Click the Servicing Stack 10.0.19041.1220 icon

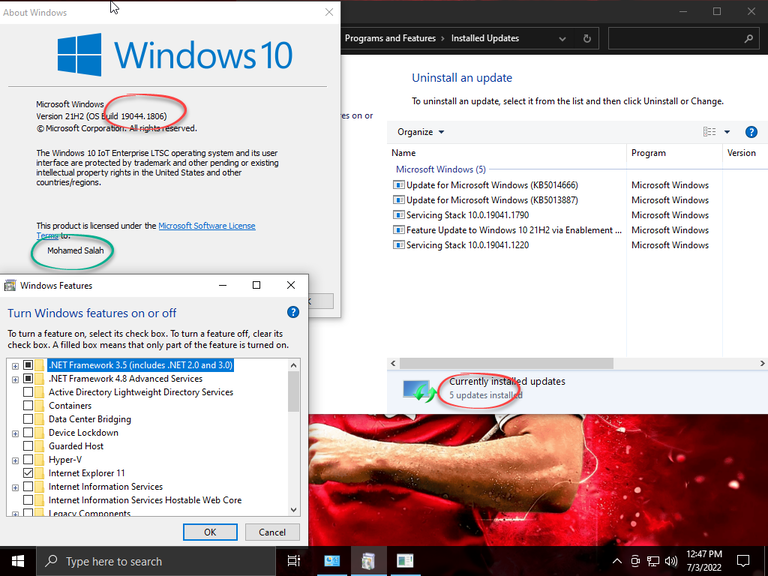[399, 245]
